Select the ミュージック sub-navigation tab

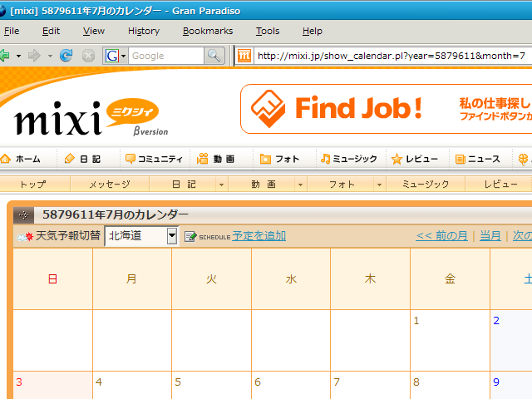[426, 184]
